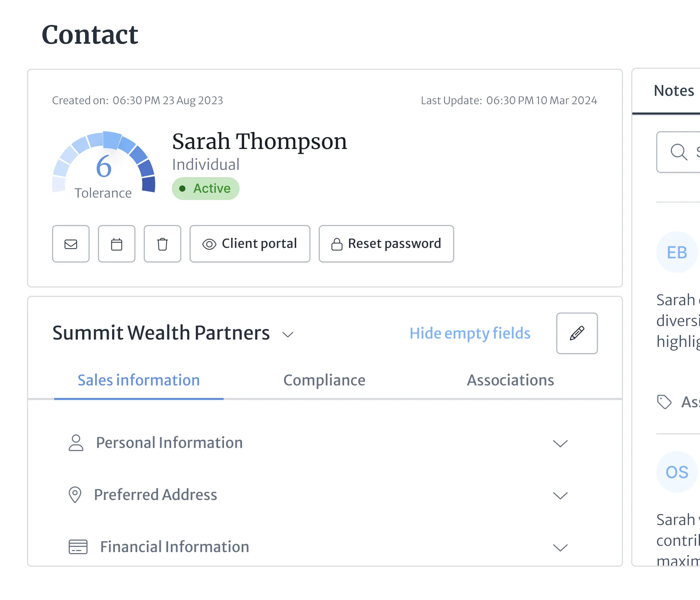The image size is (700, 600).
Task: Click the calendar scheduling icon
Action: point(117,244)
